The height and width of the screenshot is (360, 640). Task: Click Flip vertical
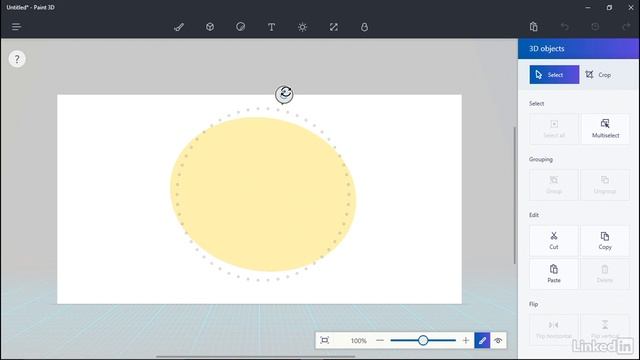(605, 330)
